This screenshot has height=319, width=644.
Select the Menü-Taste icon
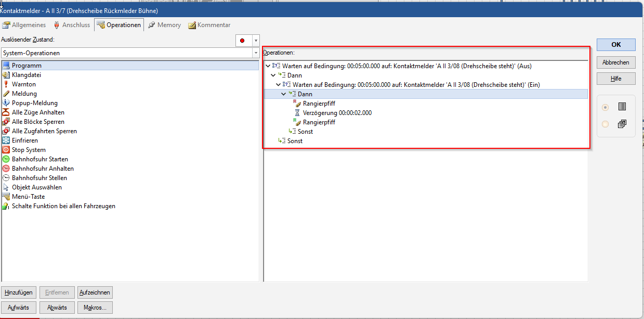[x=6, y=197]
